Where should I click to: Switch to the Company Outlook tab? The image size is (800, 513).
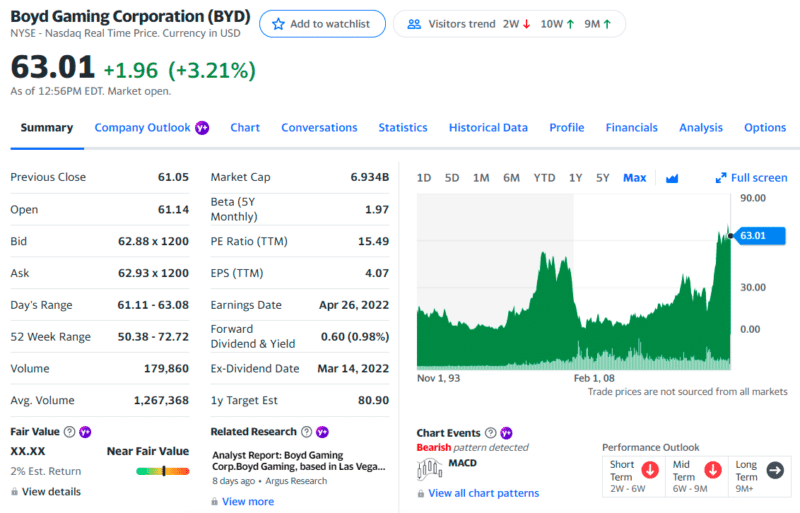142,128
